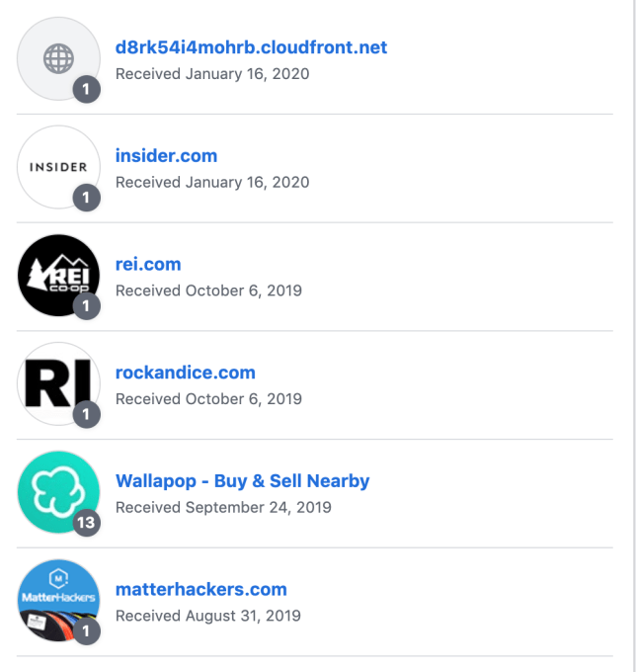Image resolution: width=636 pixels, height=672 pixels.
Task: Open the rockandice.com link
Action: 185,374
